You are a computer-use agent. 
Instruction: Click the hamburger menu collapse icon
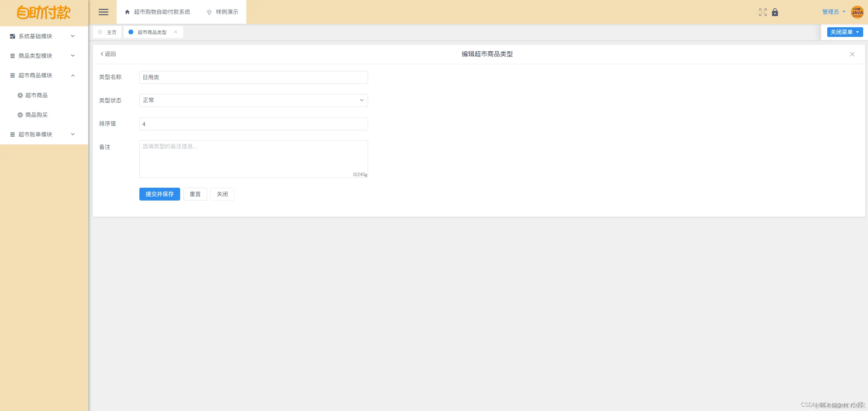103,12
